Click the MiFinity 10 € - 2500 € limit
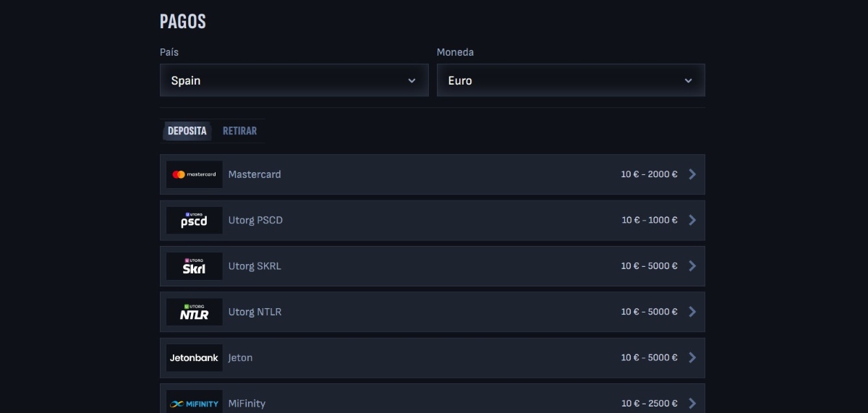Viewport: 868px width, 413px height. tap(649, 403)
